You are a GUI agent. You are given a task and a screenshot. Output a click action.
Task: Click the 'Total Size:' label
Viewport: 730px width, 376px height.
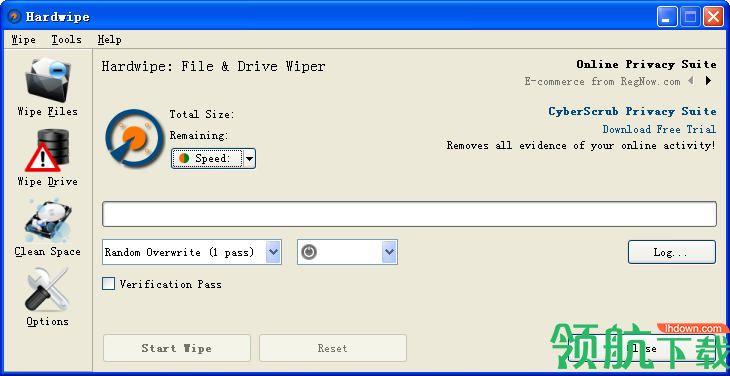point(202,114)
